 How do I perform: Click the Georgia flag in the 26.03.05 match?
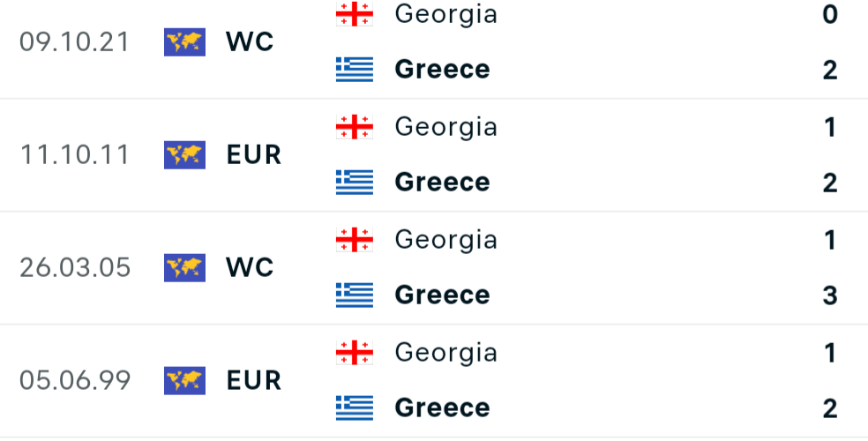[x=355, y=240]
